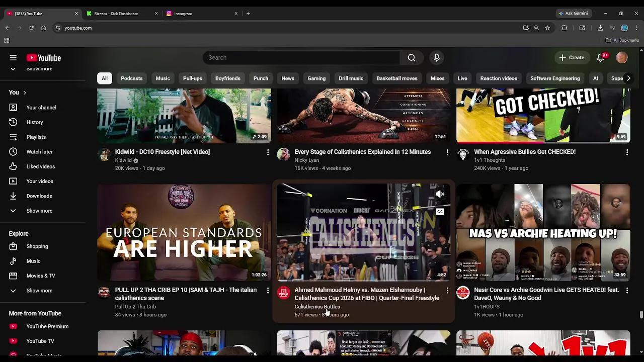Show next category chips with arrow
This screenshot has width=644, height=362.
point(628,78)
